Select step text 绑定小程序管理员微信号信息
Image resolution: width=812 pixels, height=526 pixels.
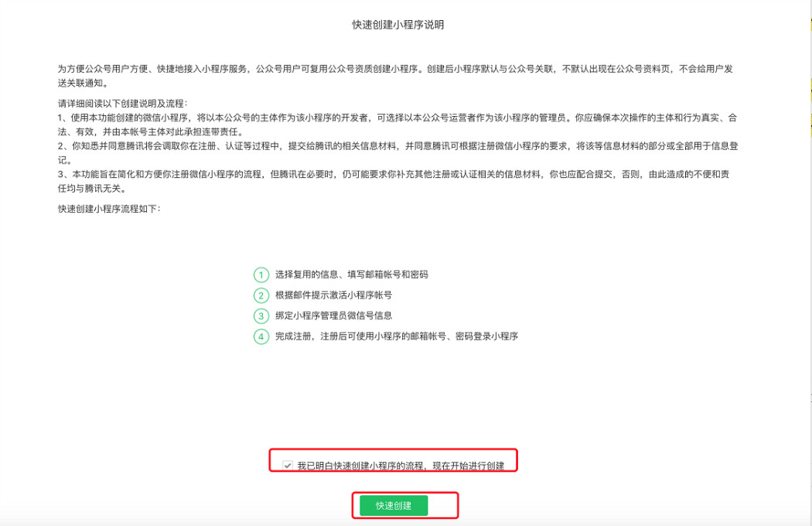tap(334, 316)
